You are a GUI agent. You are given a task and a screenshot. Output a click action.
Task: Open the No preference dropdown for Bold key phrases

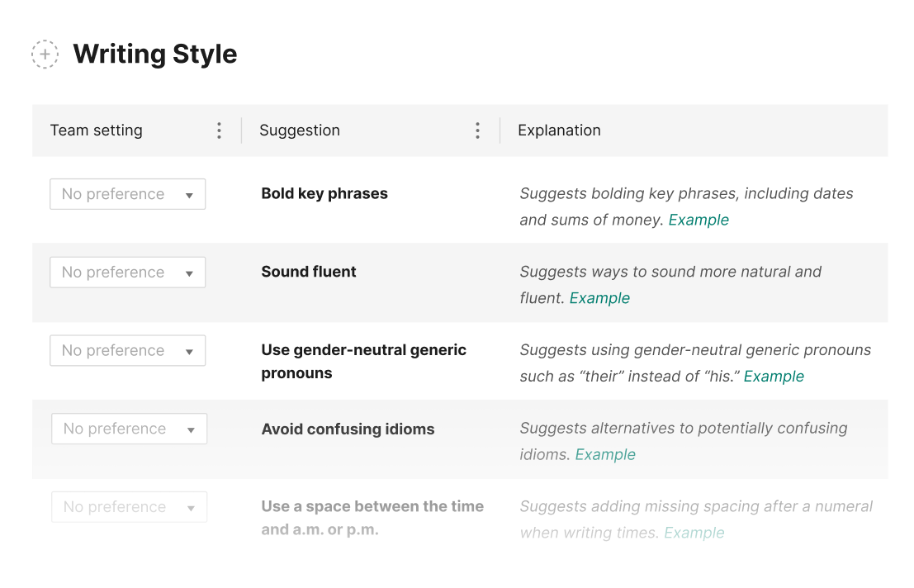coord(127,193)
